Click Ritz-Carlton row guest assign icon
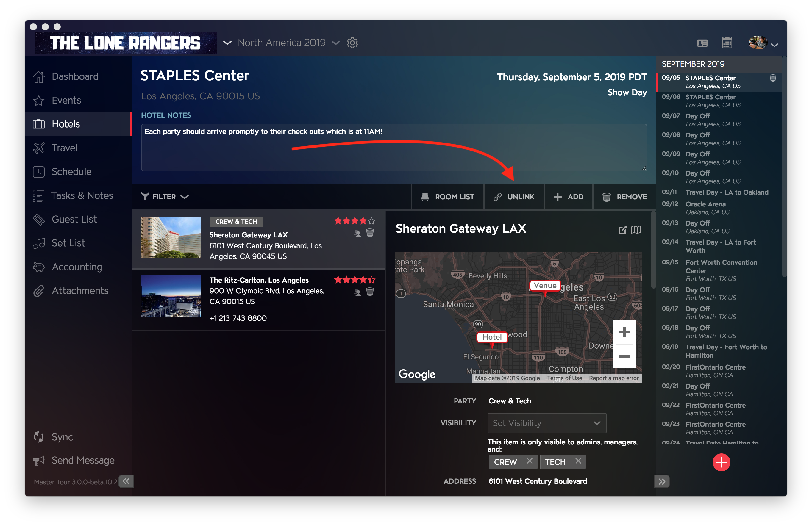Image resolution: width=812 pixels, height=526 pixels. tap(357, 292)
